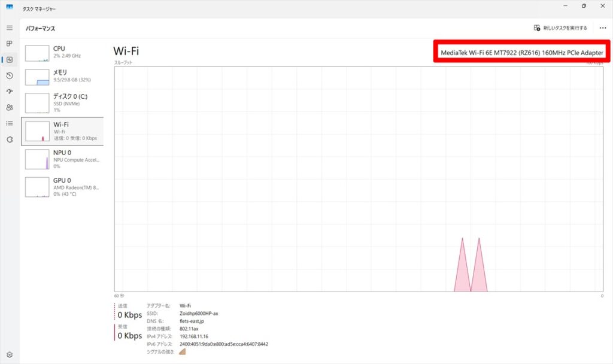
Task: Select the メモリ performance item
Action: click(62, 77)
